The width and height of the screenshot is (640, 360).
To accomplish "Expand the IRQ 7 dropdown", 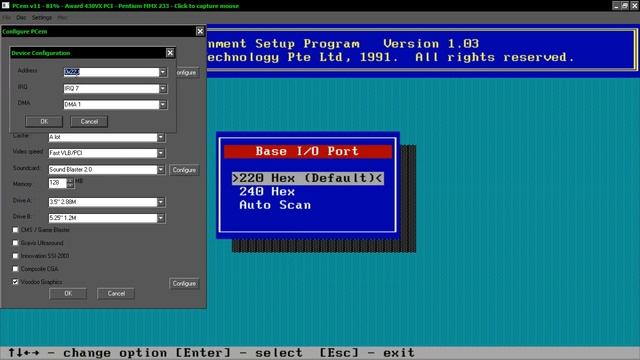I will point(163,89).
